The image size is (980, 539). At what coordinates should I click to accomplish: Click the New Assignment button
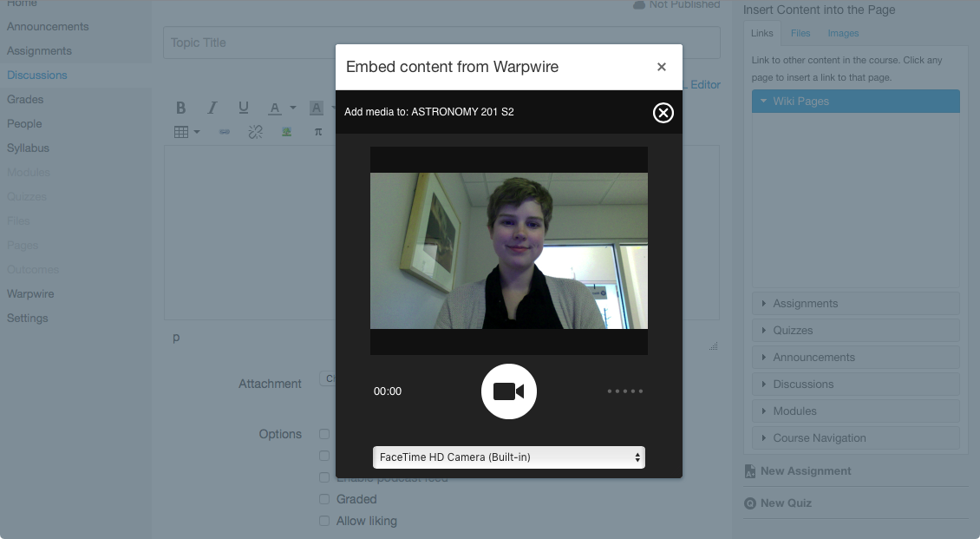(x=798, y=471)
